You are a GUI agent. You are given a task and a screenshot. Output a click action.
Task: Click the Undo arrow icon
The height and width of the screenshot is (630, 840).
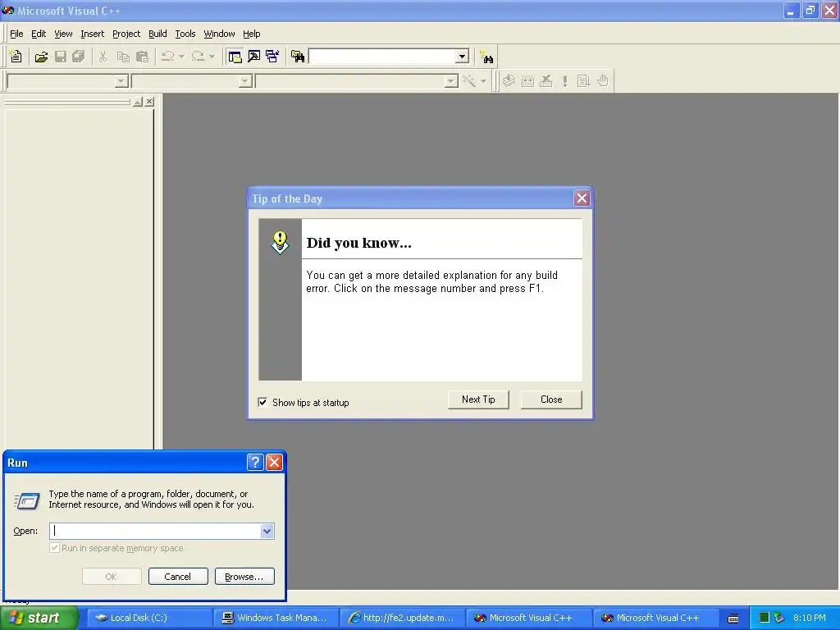tap(167, 57)
